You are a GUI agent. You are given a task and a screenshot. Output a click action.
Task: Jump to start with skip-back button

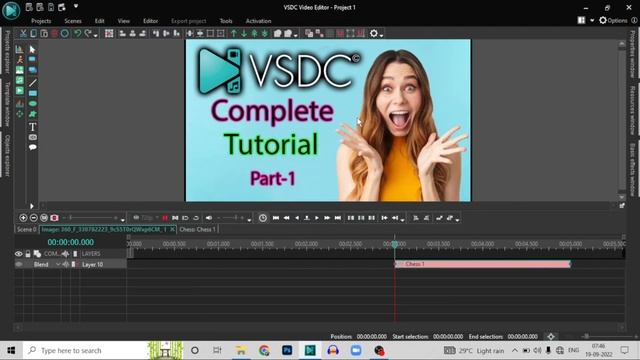click(x=276, y=218)
